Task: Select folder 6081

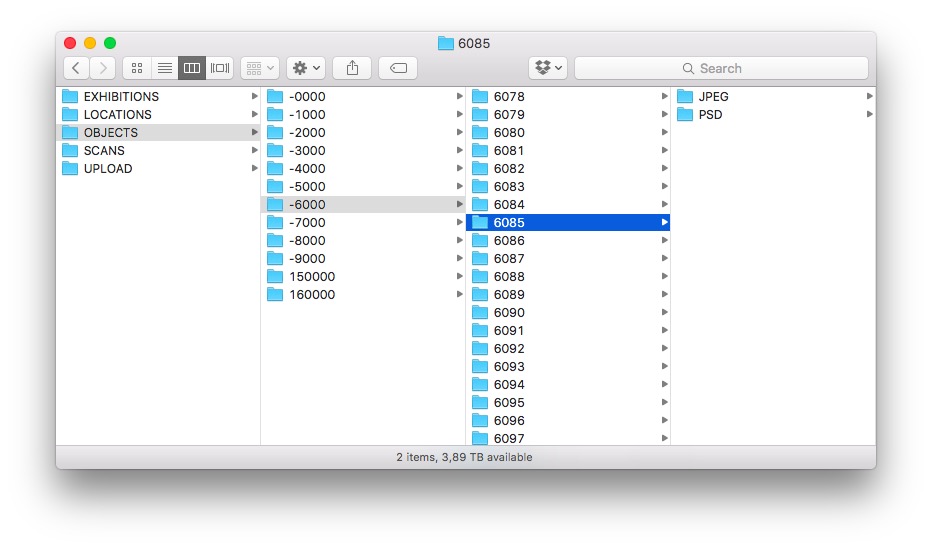Action: (x=568, y=150)
